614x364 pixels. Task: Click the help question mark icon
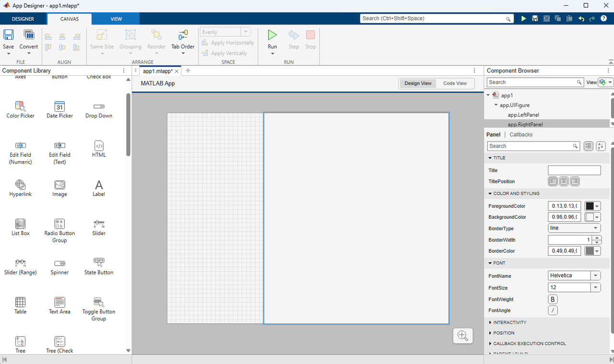pos(603,19)
